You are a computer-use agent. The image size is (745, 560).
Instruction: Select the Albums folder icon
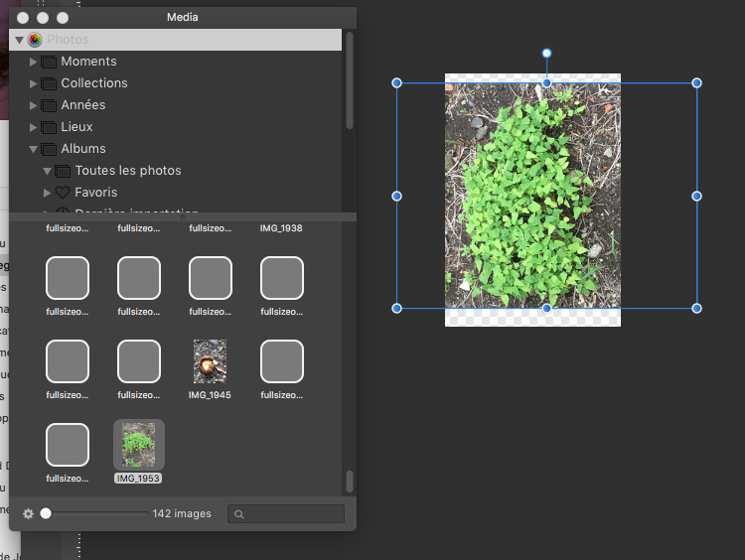49,150
